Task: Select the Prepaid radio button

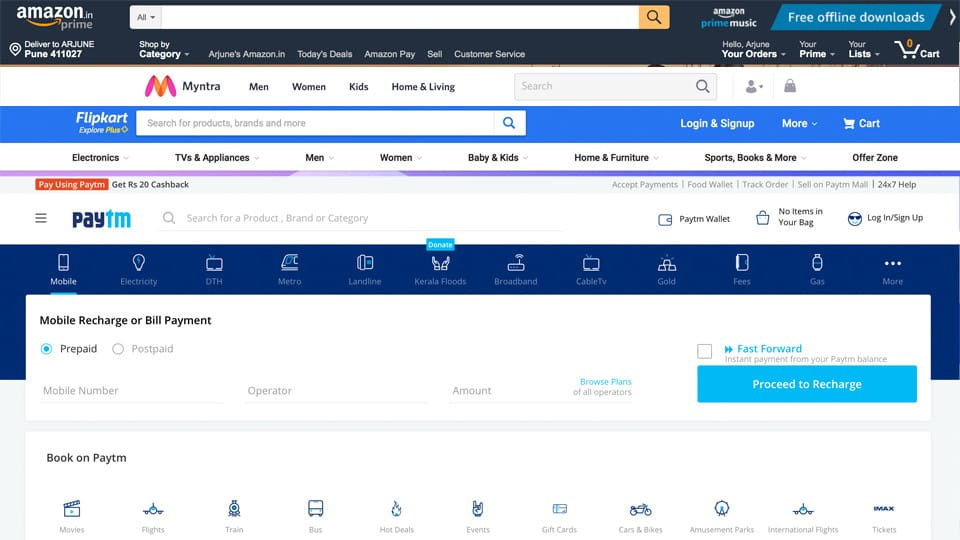Action: click(46, 349)
